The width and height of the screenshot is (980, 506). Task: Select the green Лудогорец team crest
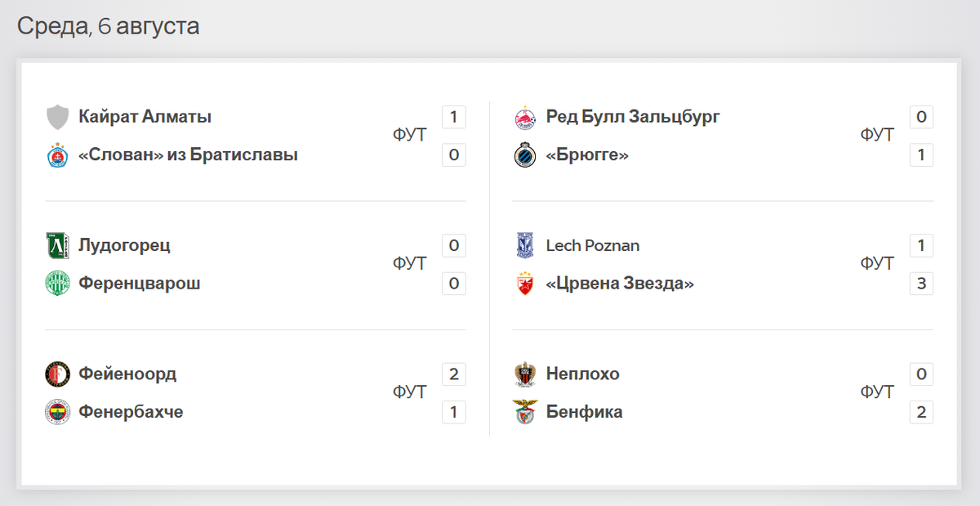pyautogui.click(x=57, y=245)
